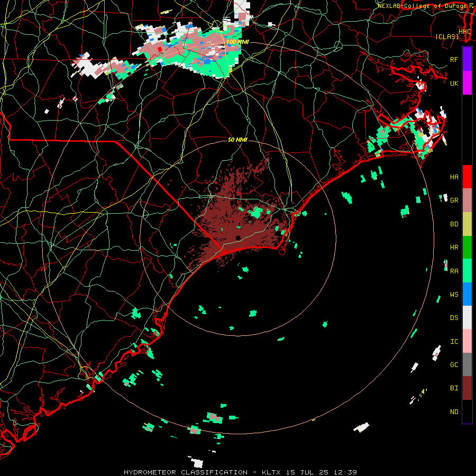Click the HR label beside the legend

pyautogui.click(x=454, y=248)
